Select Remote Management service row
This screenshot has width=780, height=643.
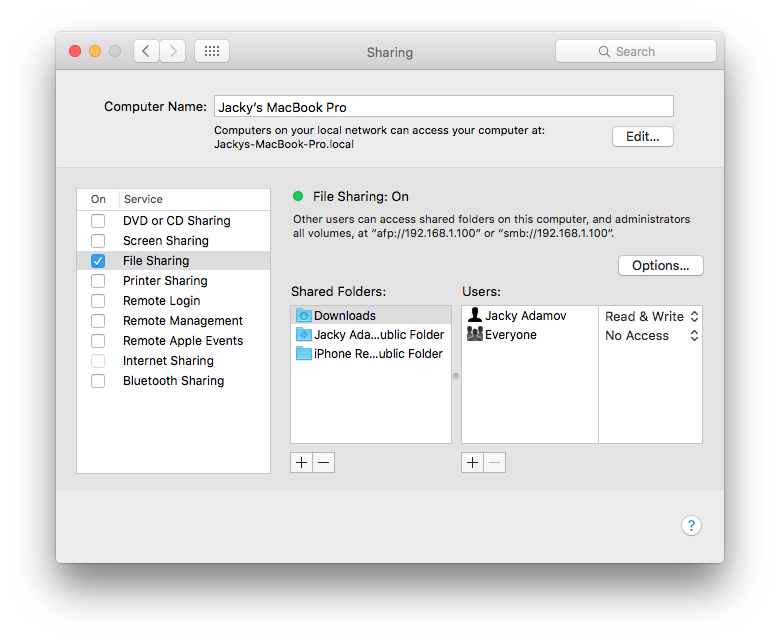coord(182,321)
